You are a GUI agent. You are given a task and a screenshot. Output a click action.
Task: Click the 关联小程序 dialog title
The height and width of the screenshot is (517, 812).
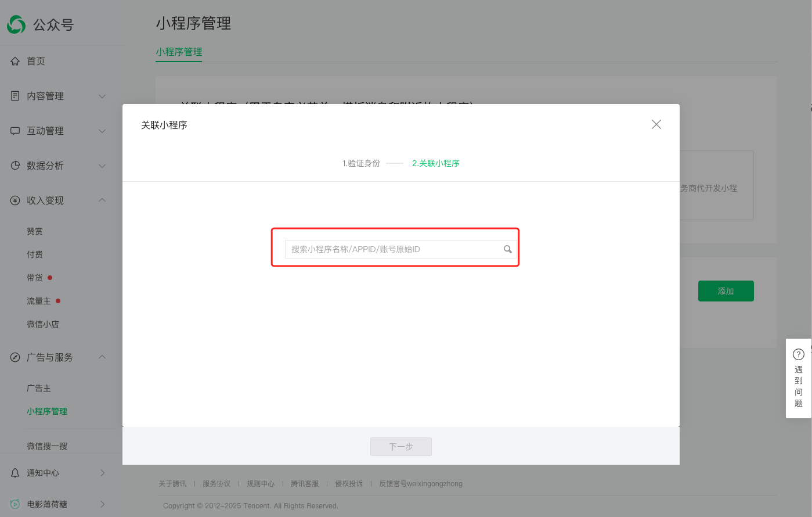pyautogui.click(x=164, y=125)
